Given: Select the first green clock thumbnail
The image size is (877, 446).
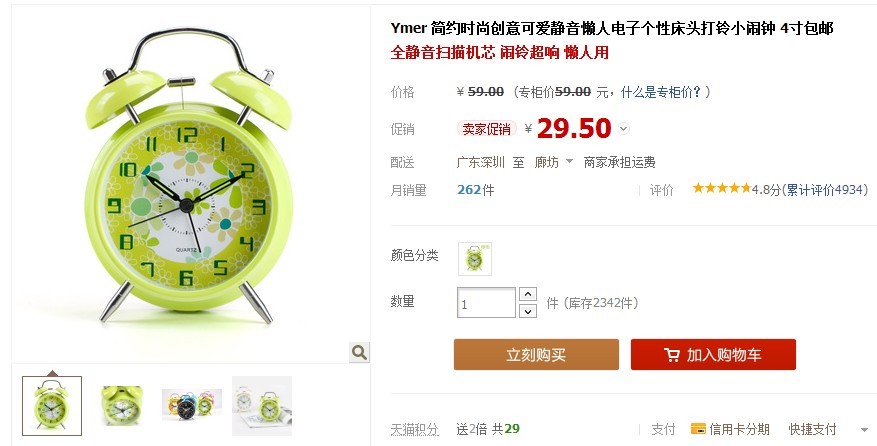Looking at the screenshot, I should coord(52,406).
